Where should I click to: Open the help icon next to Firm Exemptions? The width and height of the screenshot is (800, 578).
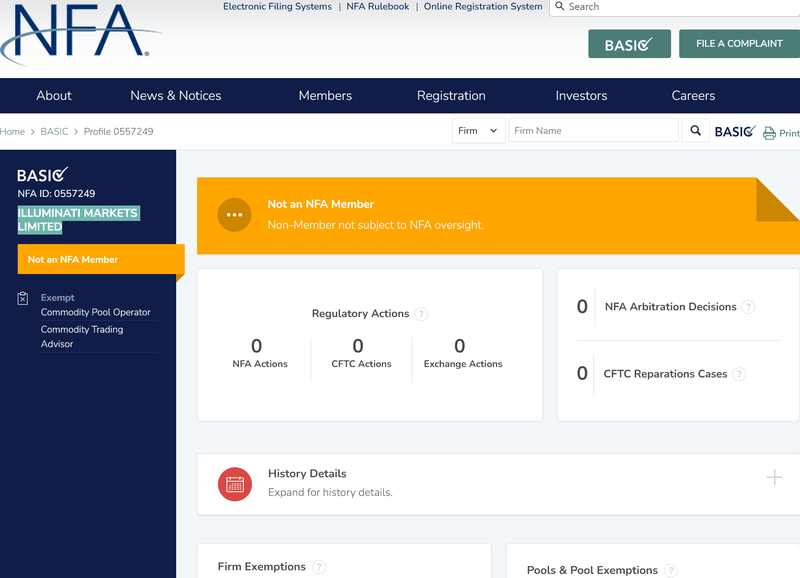pos(319,567)
